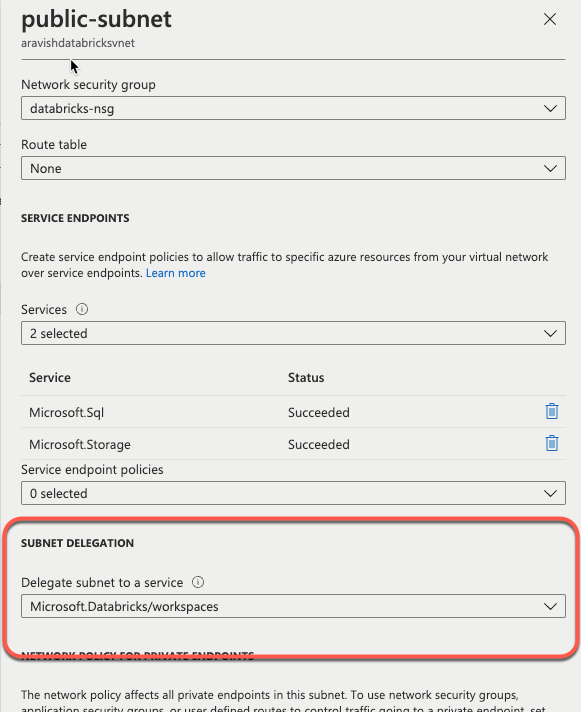Image resolution: width=581 pixels, height=712 pixels.
Task: Click the Services info icon
Action: 82,309
